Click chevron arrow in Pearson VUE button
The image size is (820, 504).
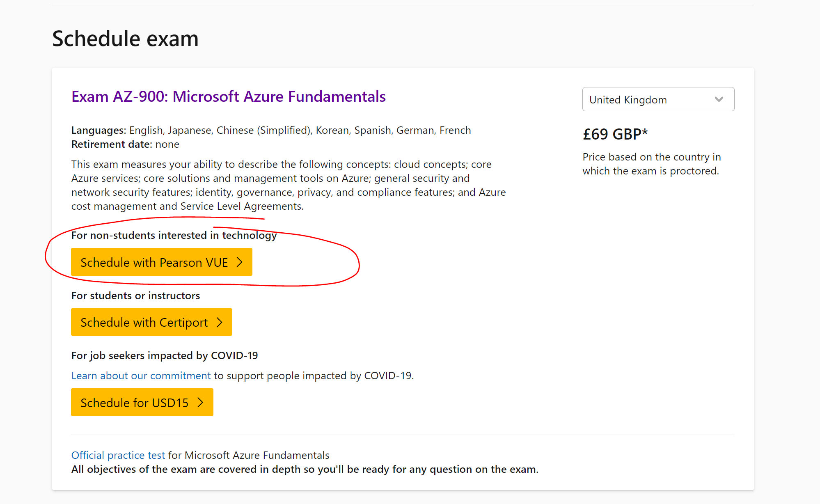point(240,262)
